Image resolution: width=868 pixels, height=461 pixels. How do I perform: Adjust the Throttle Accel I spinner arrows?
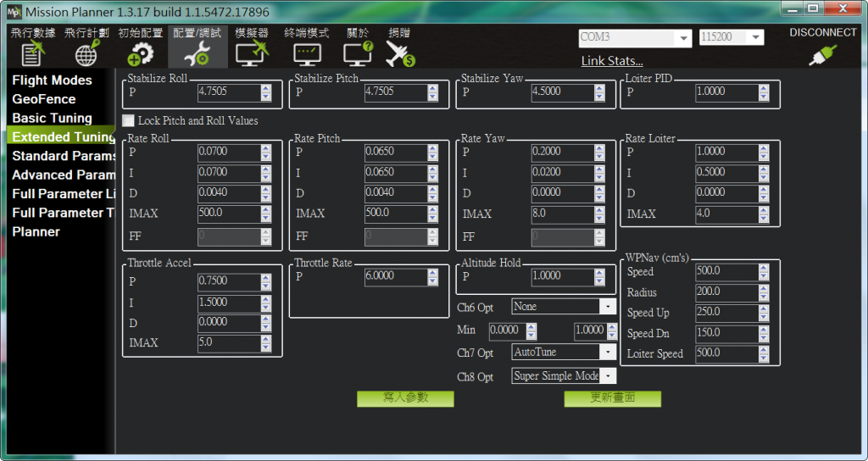click(266, 303)
